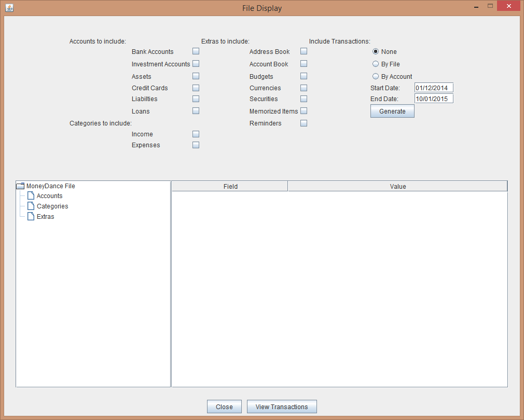Click the Accounts document icon in tree

pyautogui.click(x=31, y=195)
